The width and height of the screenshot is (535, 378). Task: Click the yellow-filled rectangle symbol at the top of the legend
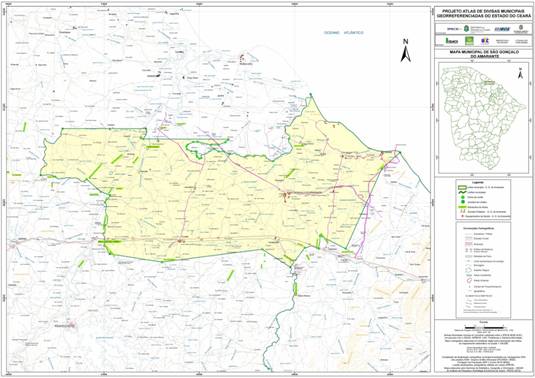pos(462,188)
